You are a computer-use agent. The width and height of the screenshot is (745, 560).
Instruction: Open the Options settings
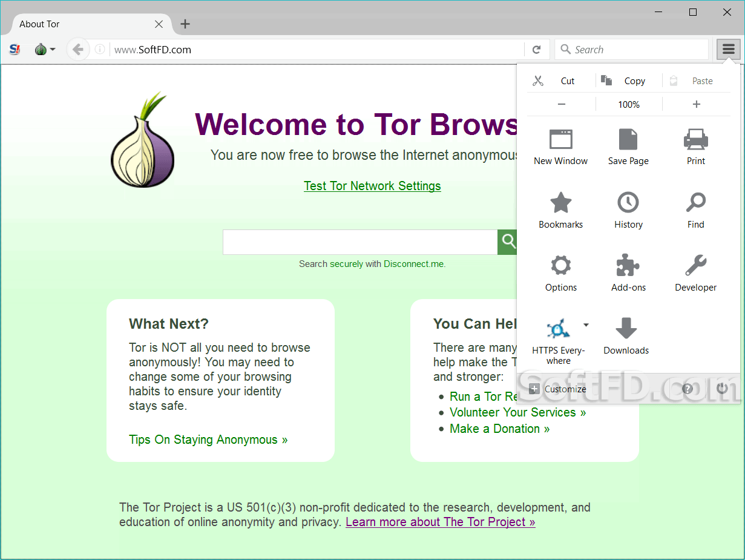click(561, 273)
